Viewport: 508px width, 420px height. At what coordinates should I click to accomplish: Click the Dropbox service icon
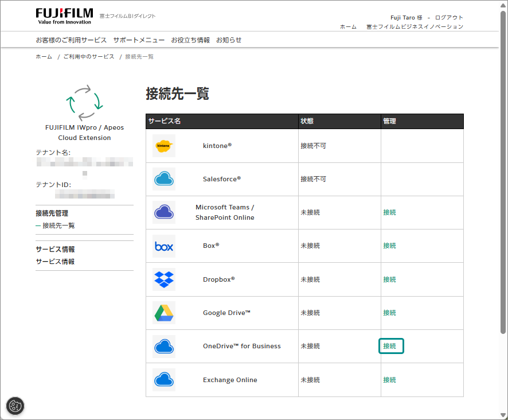[164, 279]
